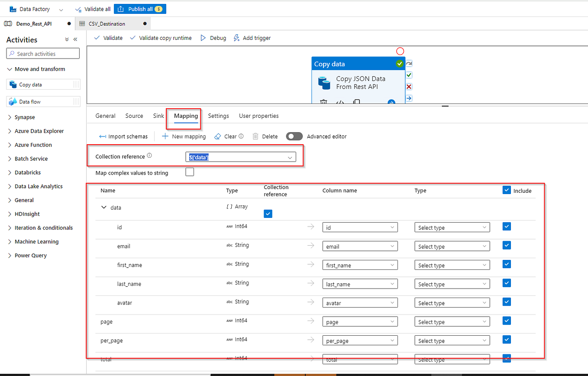
Task: Open the Collection reference dropdown
Action: tap(290, 157)
